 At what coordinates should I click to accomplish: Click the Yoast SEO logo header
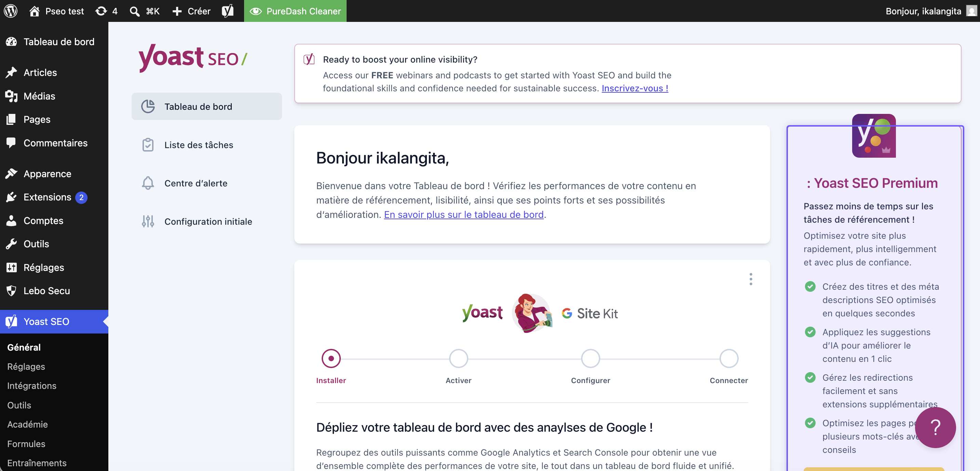click(193, 57)
